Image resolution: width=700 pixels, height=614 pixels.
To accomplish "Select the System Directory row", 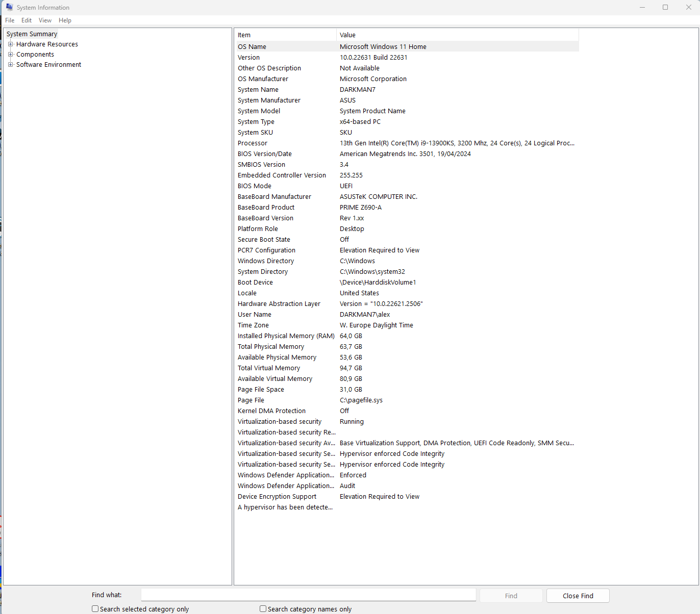I will coord(407,272).
